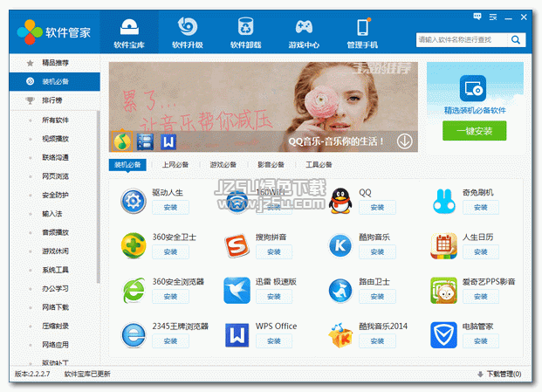Viewport: 542px width, 392px height.
Task: Switch to the 游戏必备 tab
Action: click(223, 164)
